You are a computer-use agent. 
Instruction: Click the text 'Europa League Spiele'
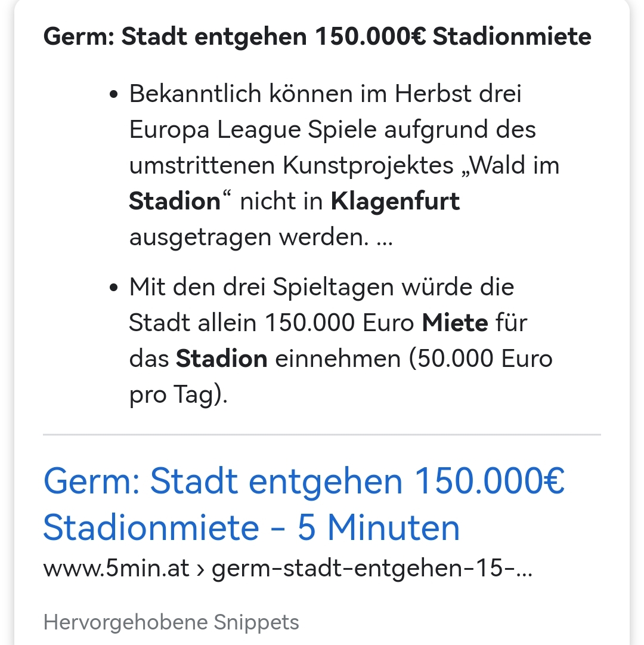coord(253,130)
